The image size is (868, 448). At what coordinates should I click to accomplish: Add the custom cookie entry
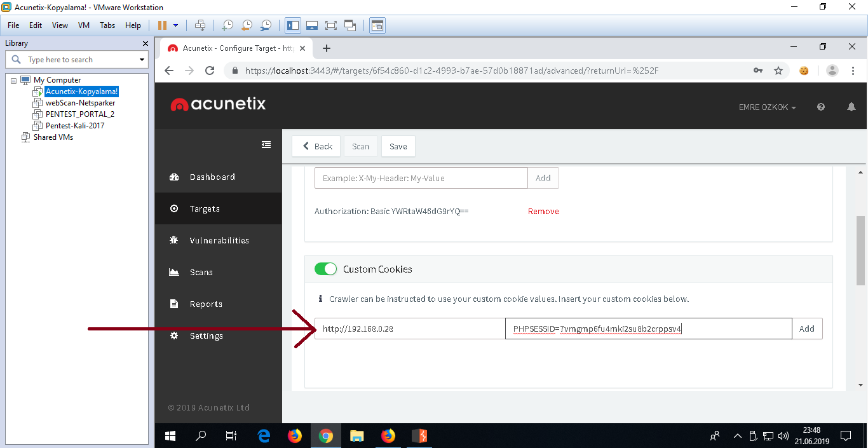point(806,329)
